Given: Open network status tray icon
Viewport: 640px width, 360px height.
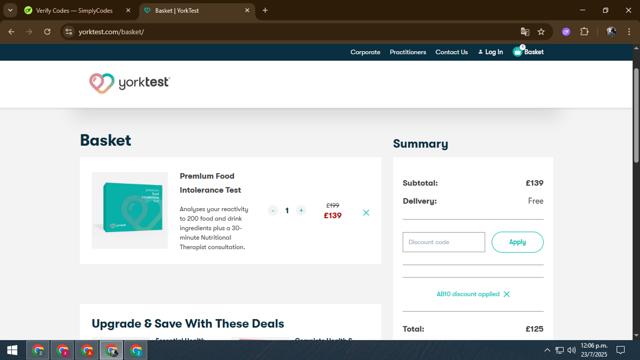Looking at the screenshot, I should click(560, 350).
